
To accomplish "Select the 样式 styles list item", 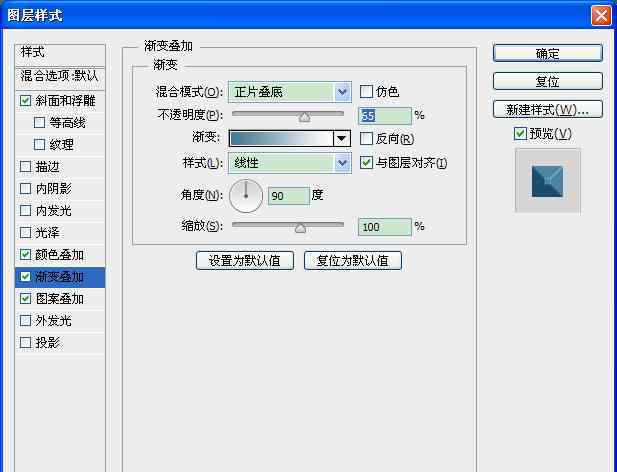I will click(x=60, y=55).
